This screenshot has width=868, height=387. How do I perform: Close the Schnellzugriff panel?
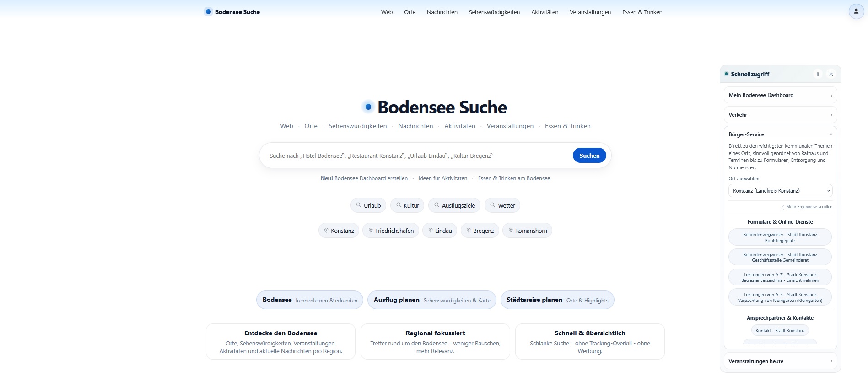click(x=831, y=74)
